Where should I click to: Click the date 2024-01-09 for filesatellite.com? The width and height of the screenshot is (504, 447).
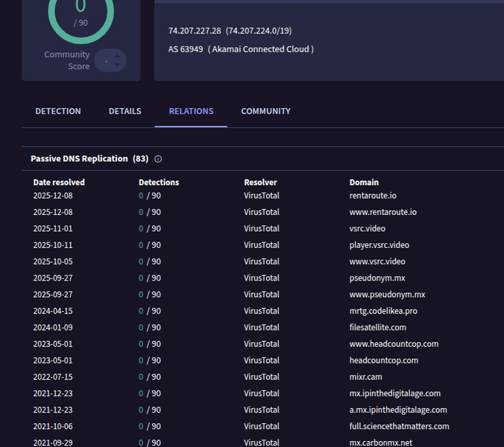[x=53, y=328]
